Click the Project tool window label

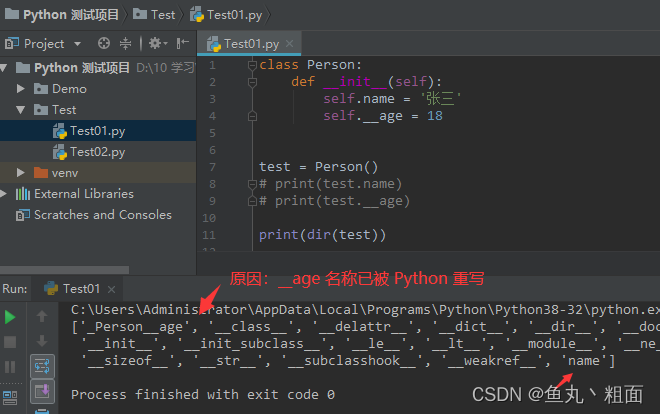(x=44, y=44)
